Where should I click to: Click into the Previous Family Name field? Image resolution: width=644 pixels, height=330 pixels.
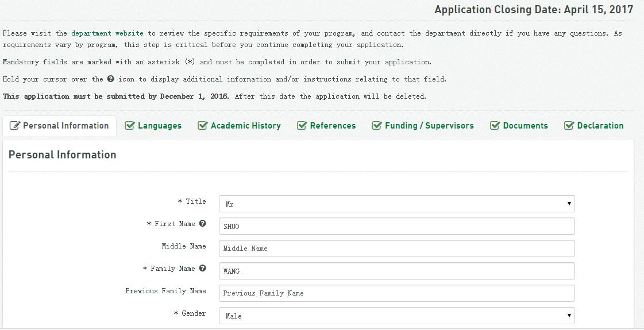(x=397, y=293)
